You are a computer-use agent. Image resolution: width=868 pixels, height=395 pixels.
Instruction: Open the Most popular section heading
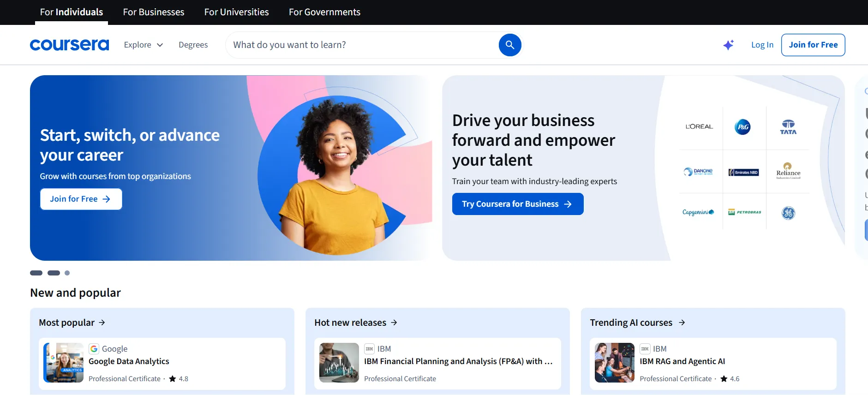(x=66, y=323)
